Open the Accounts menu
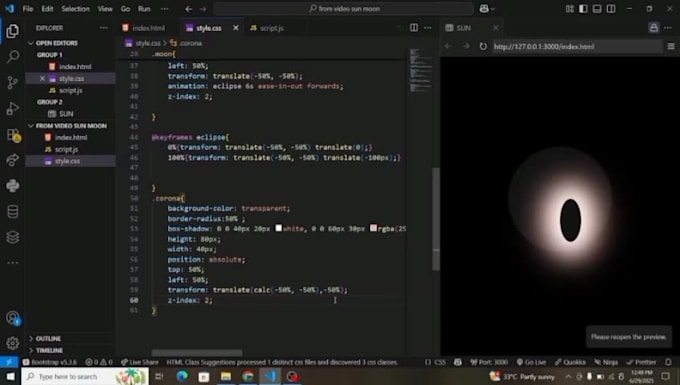The width and height of the screenshot is (680, 385). click(13, 318)
